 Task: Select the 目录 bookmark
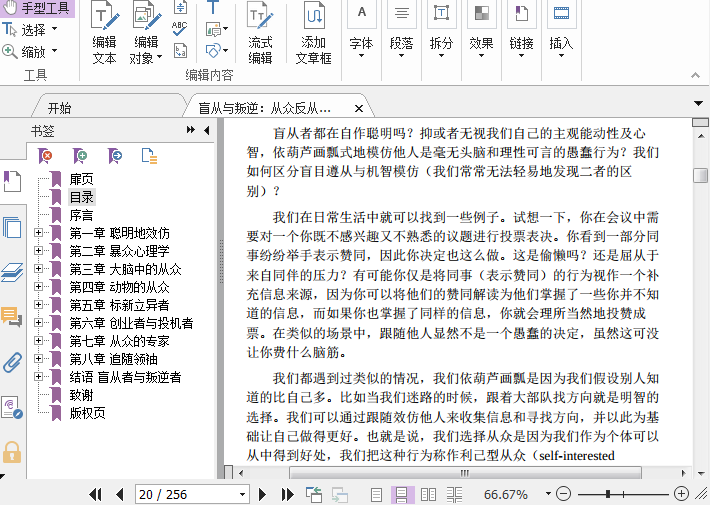pyautogui.click(x=82, y=197)
